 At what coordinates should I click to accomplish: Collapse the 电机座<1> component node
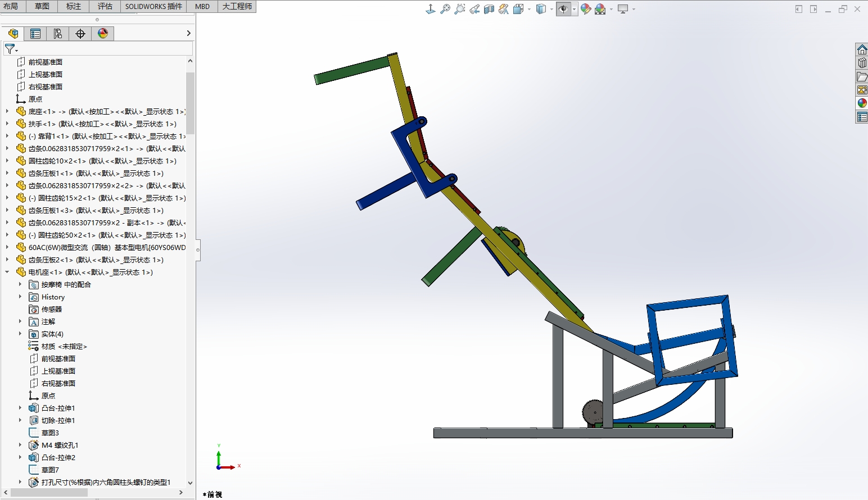7,272
